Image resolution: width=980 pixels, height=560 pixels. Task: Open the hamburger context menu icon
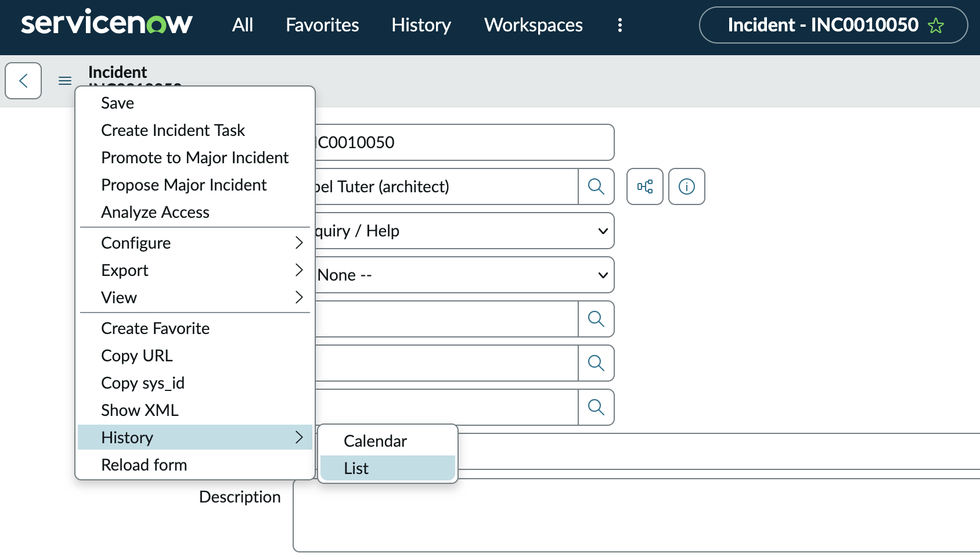[x=65, y=81]
